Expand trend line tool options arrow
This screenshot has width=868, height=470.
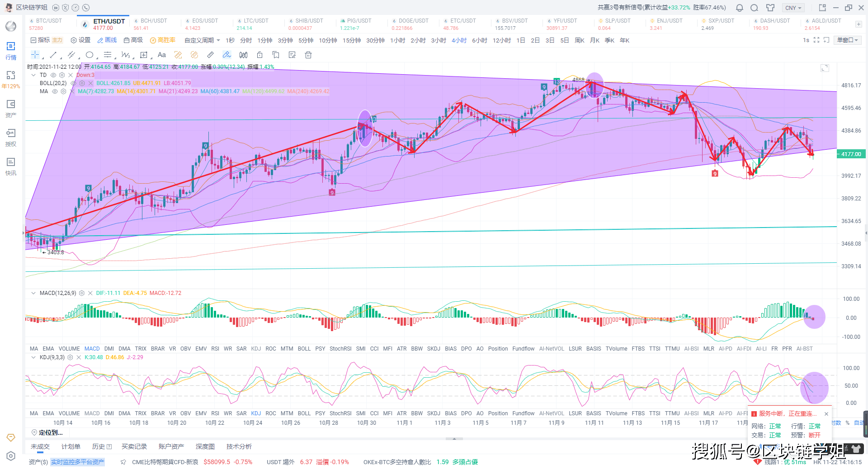[x=61, y=58]
